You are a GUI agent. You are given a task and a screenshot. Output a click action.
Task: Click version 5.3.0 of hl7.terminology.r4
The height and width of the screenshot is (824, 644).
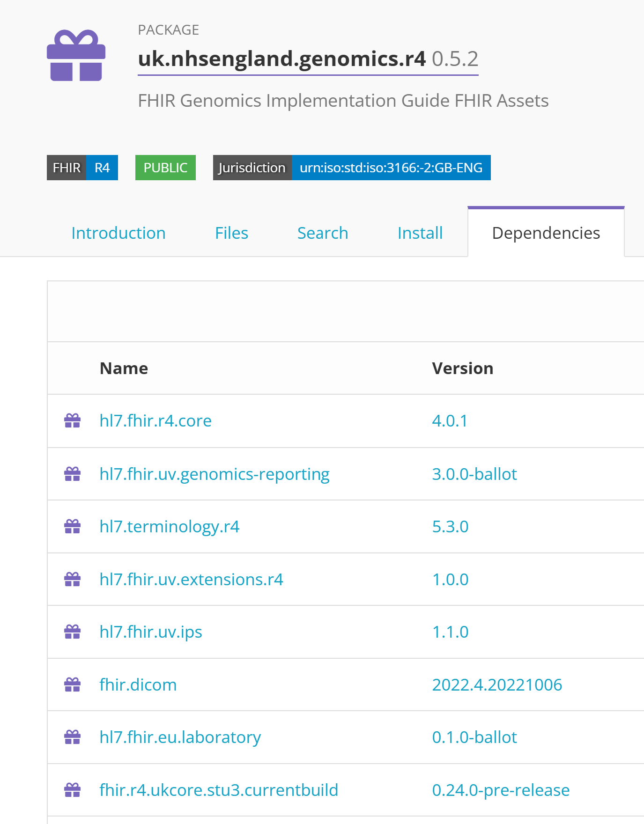(x=450, y=527)
